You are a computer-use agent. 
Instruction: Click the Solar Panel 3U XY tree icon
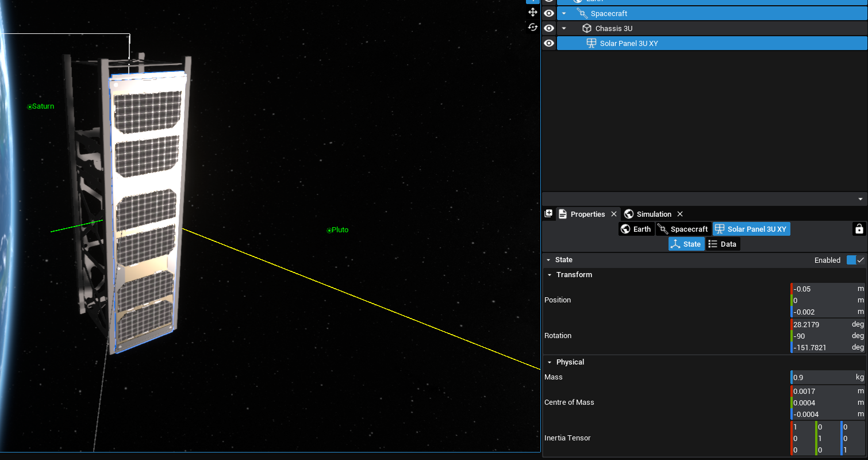coord(591,43)
